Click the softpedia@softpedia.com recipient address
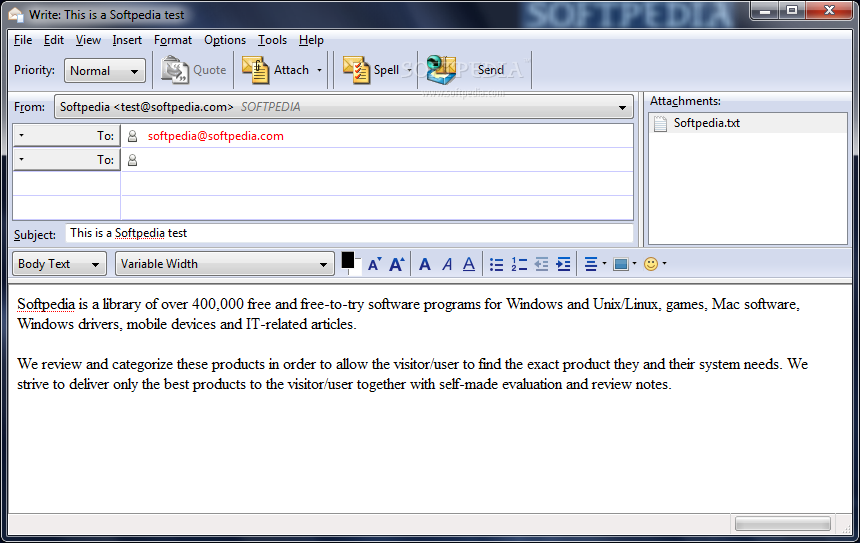The height and width of the screenshot is (543, 860). pyautogui.click(x=216, y=136)
